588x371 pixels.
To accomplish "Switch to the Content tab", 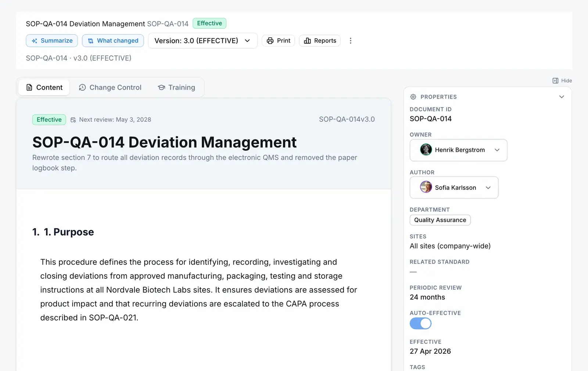I will [x=44, y=88].
